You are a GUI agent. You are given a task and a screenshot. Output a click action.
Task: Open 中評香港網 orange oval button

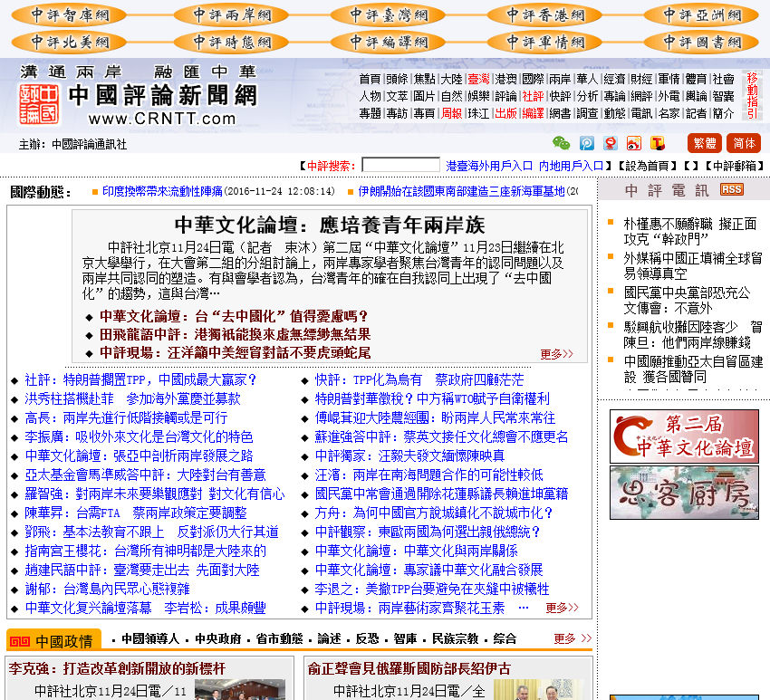544,15
